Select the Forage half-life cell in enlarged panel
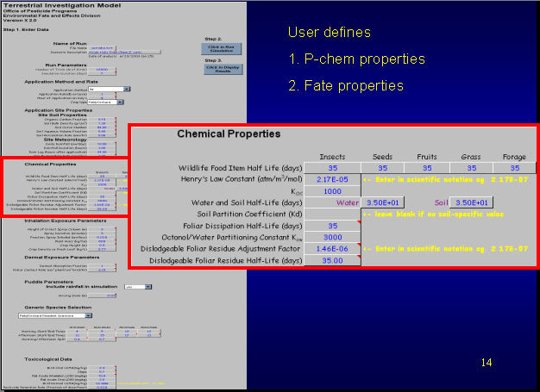The height and width of the screenshot is (392, 540). 514,168
